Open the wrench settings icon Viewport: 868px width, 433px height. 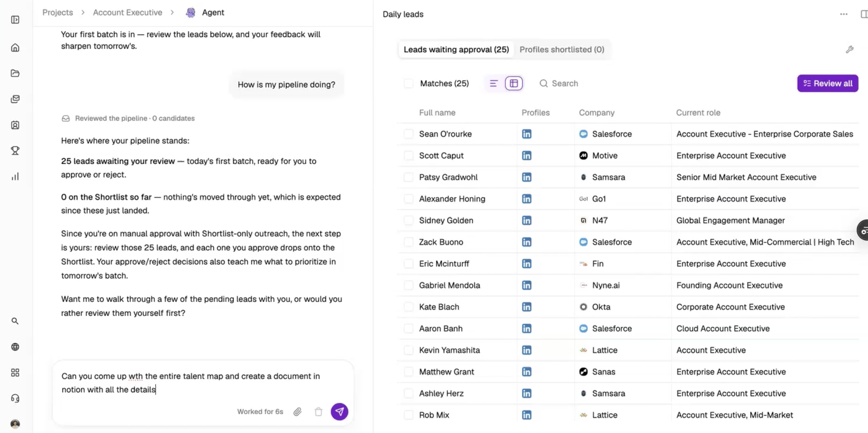click(x=849, y=49)
